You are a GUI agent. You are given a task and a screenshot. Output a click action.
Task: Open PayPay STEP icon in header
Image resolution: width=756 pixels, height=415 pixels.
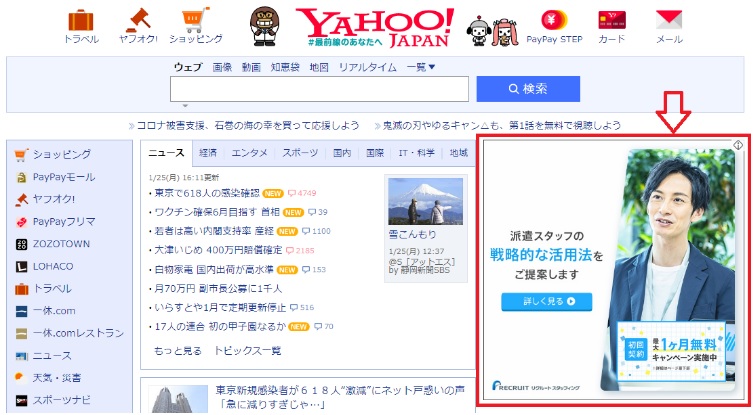(554, 20)
